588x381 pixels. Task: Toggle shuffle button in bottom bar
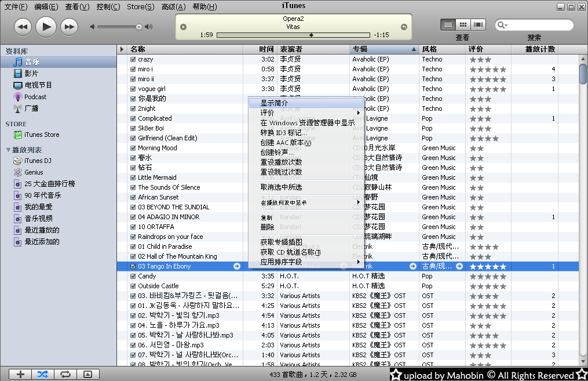coord(43,374)
